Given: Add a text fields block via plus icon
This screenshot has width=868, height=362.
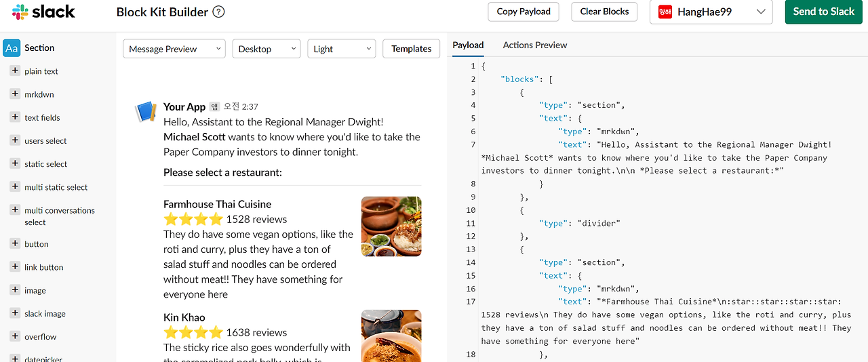Looking at the screenshot, I should click(x=14, y=117).
